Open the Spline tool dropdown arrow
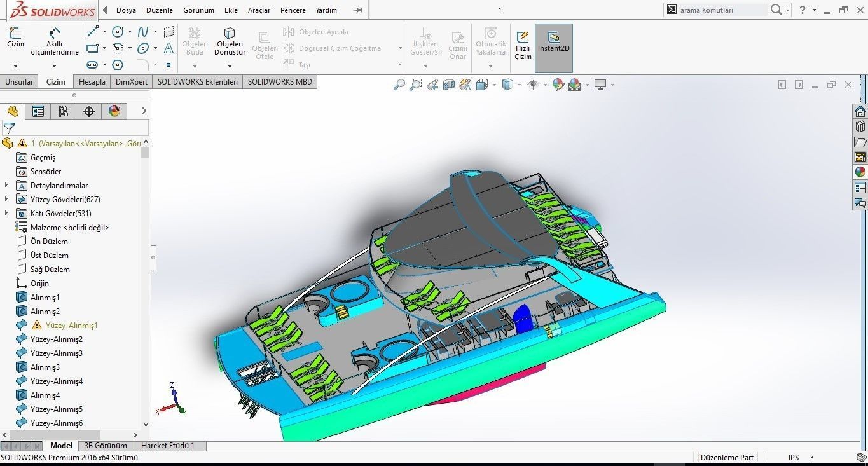Image resolution: width=868 pixels, height=466 pixels. coord(155,32)
